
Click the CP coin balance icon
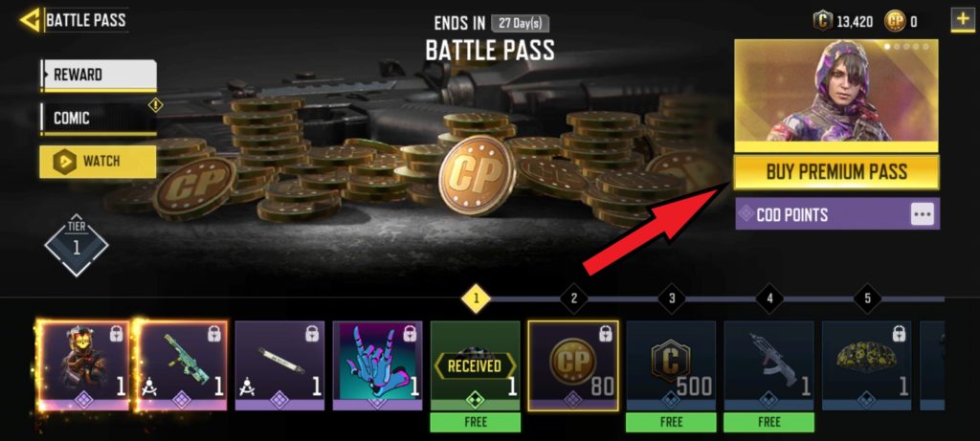click(895, 22)
